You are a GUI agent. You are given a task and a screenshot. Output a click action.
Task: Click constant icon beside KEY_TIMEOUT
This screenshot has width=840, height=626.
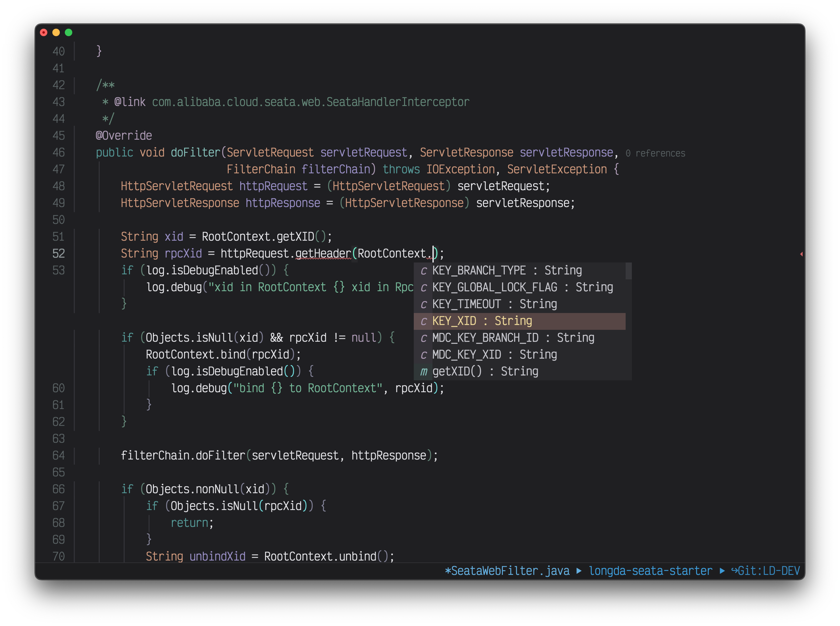click(x=424, y=305)
